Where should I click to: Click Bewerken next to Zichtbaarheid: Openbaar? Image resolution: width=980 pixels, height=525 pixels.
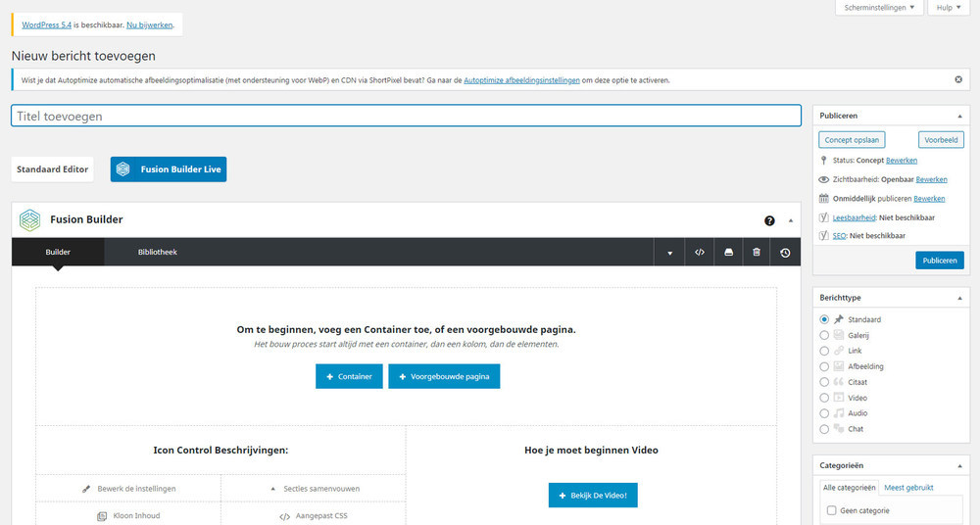932,179
